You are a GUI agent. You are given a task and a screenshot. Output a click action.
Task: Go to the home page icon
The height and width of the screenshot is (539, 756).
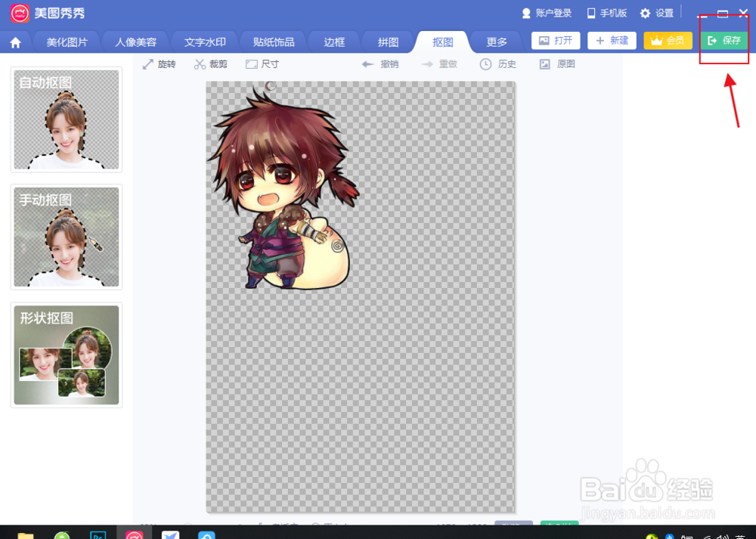pyautogui.click(x=15, y=42)
